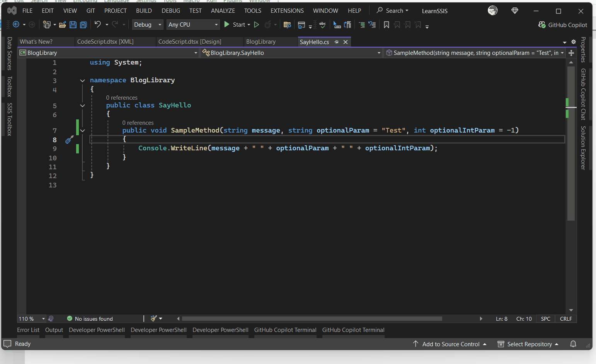The width and height of the screenshot is (596, 364).
Task: Click Add to Source Control
Action: pos(451,344)
